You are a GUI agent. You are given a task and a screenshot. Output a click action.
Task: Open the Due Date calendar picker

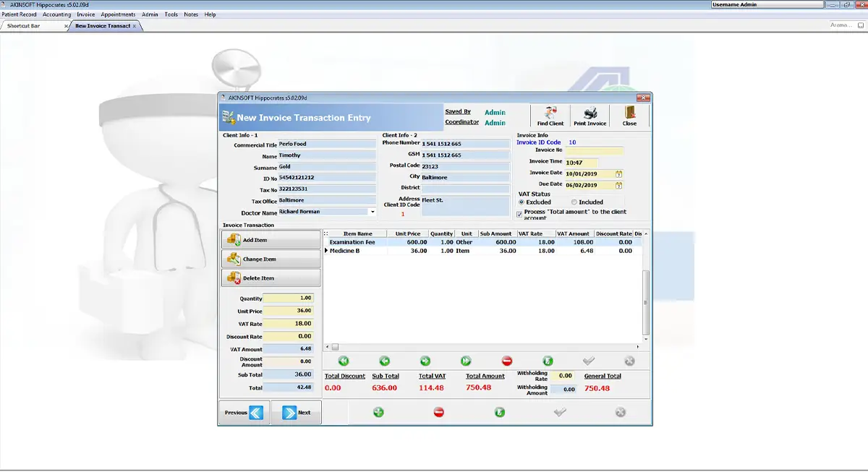tap(619, 185)
